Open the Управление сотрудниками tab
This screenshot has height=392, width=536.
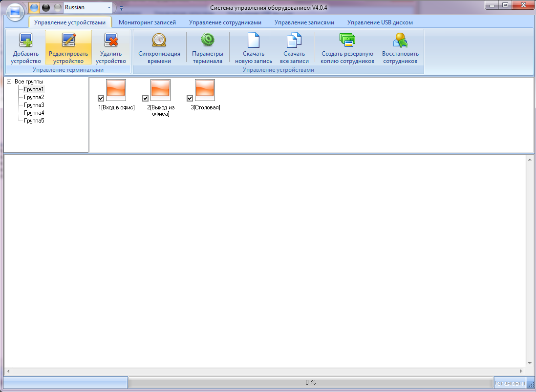pos(225,22)
